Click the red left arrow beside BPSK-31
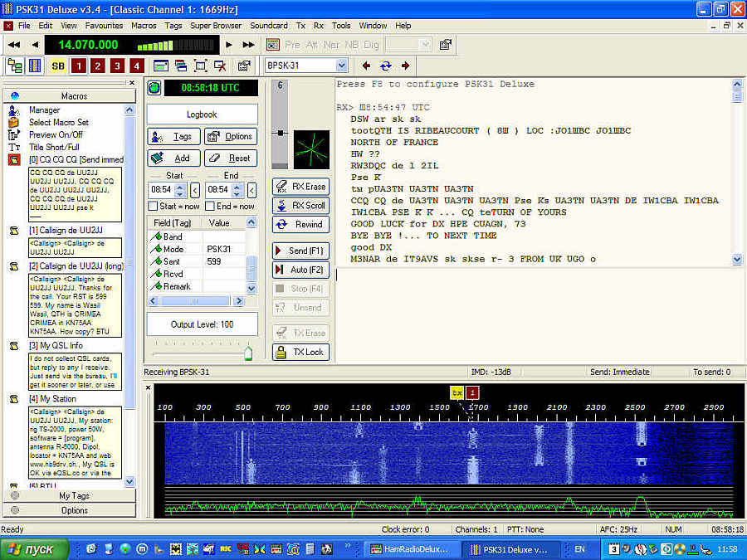The image size is (747, 560). 366,66
